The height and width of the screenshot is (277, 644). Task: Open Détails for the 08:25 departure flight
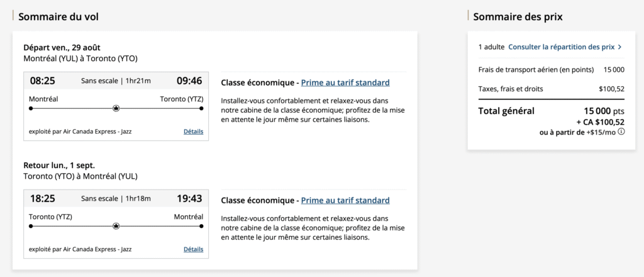coord(193,132)
